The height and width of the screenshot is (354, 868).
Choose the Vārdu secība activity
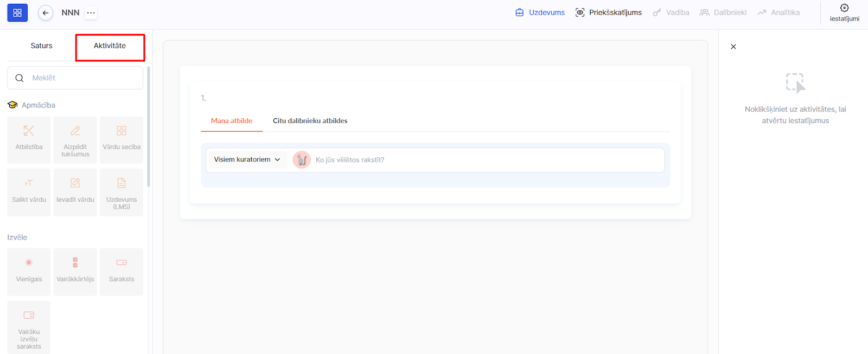(x=122, y=140)
